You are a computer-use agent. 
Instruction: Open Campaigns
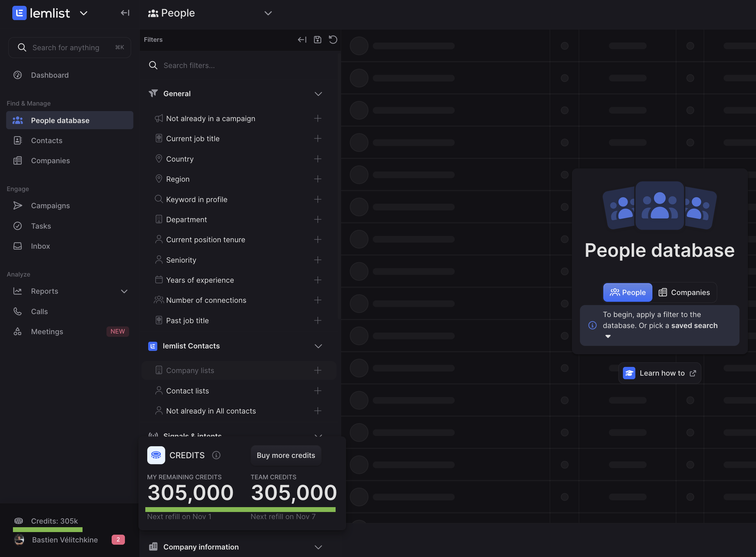point(70,206)
